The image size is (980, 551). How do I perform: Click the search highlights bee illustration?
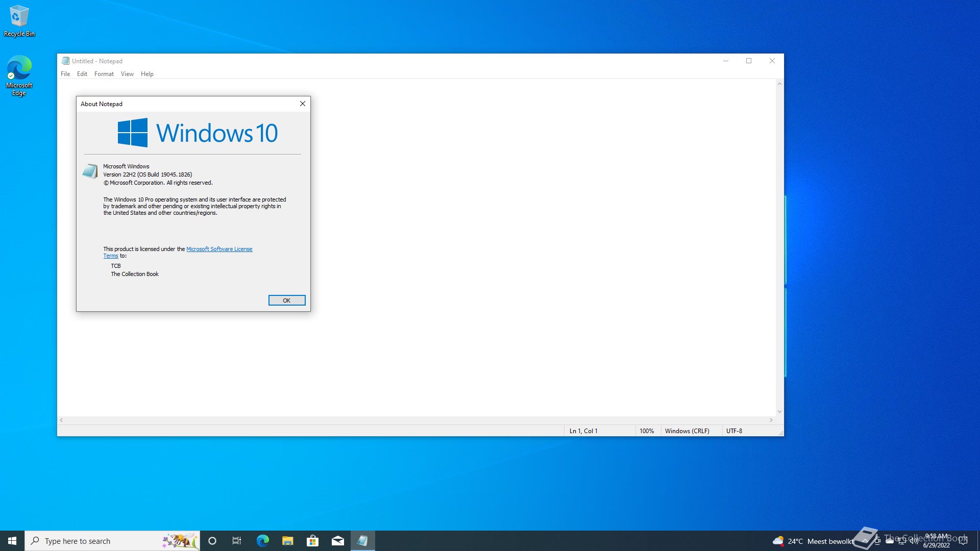click(180, 541)
